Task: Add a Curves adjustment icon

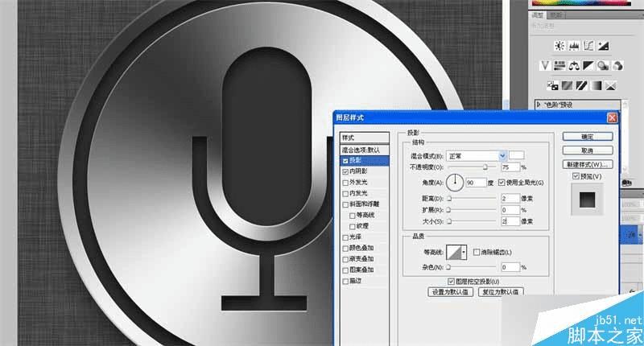Action: pos(588,46)
